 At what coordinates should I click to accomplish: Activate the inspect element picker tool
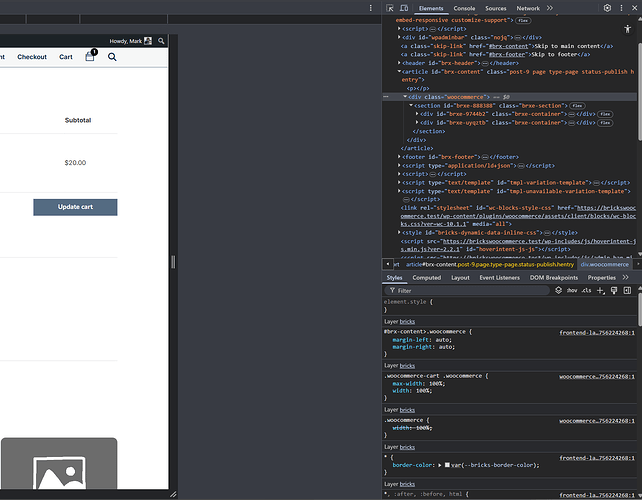coord(392,8)
